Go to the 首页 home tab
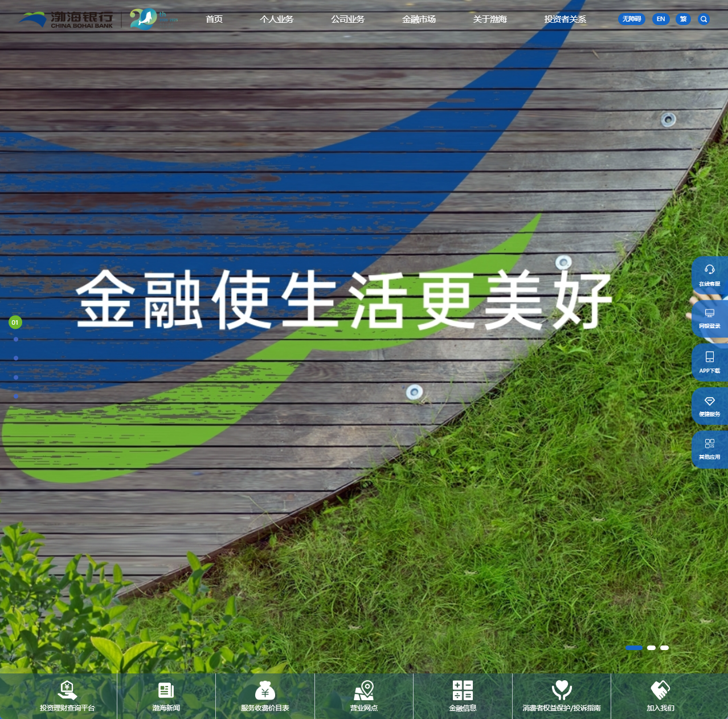The height and width of the screenshot is (719, 728). click(214, 19)
